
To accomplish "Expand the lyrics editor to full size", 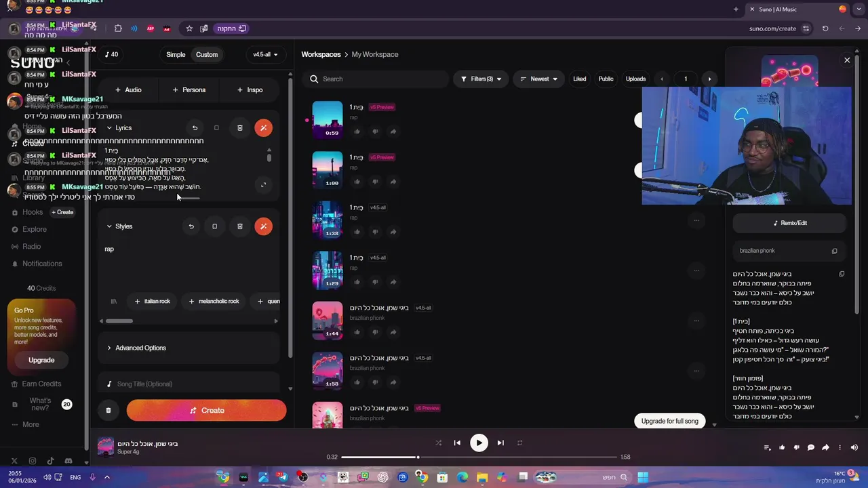I will 264,184.
